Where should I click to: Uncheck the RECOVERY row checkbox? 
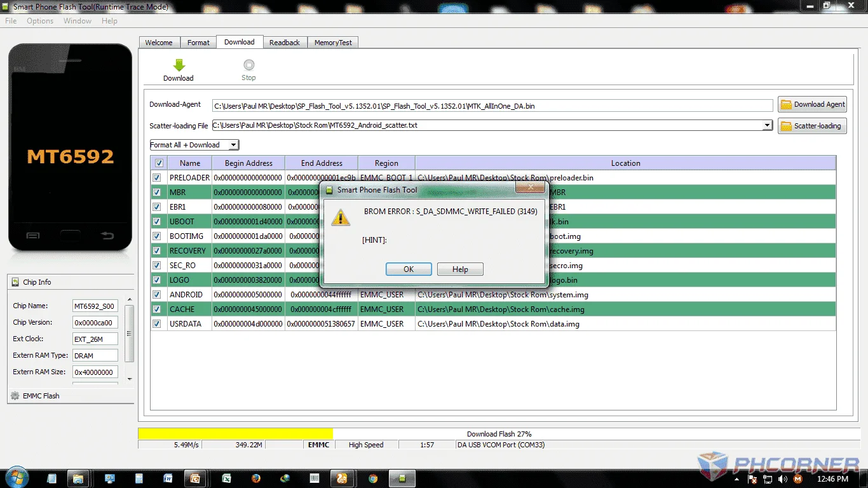pyautogui.click(x=157, y=251)
